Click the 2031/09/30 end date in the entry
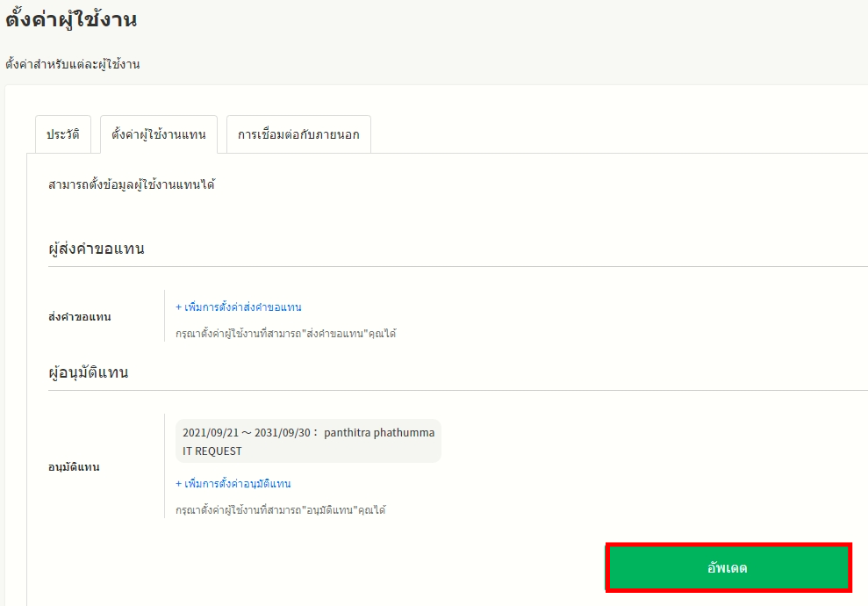 coord(282,432)
